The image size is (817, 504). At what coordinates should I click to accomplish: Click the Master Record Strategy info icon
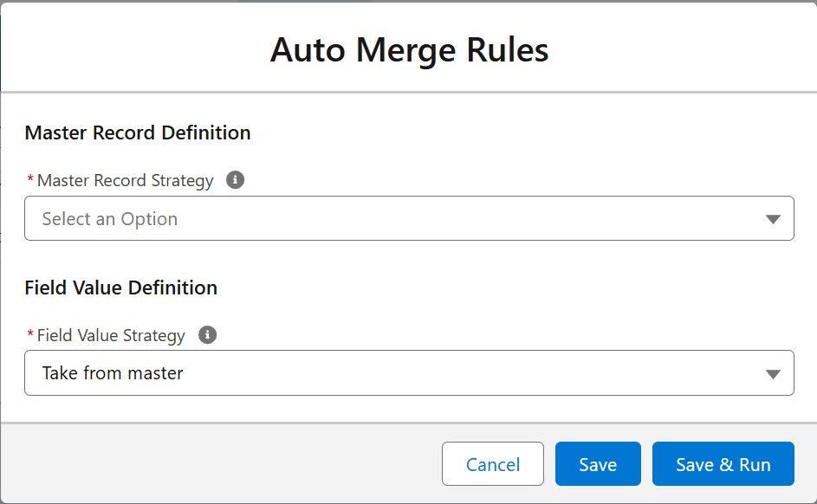point(235,180)
